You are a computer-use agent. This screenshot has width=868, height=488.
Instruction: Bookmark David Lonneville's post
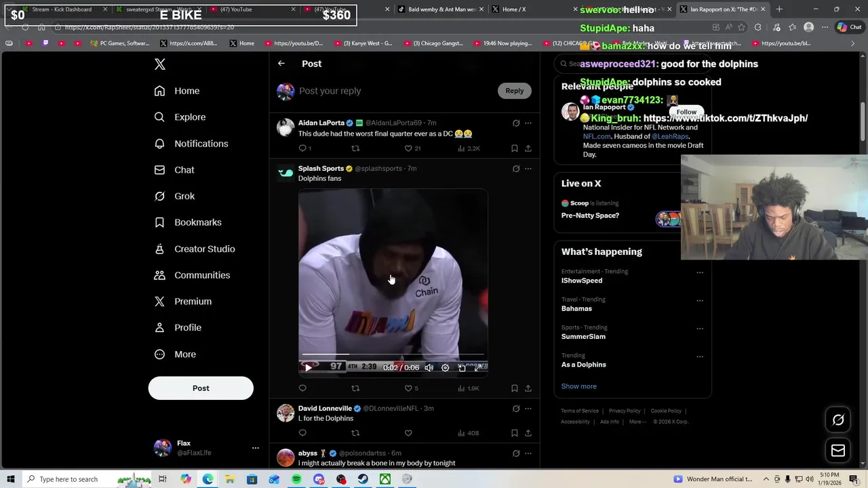(x=515, y=433)
